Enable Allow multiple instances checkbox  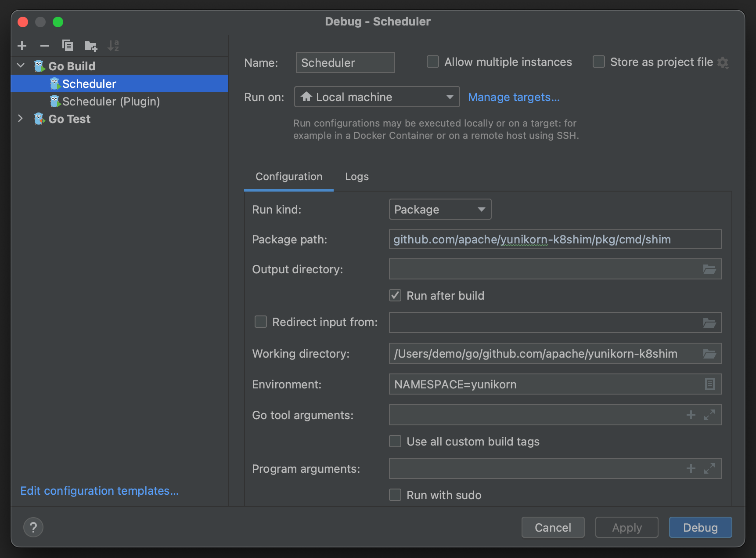tap(433, 62)
